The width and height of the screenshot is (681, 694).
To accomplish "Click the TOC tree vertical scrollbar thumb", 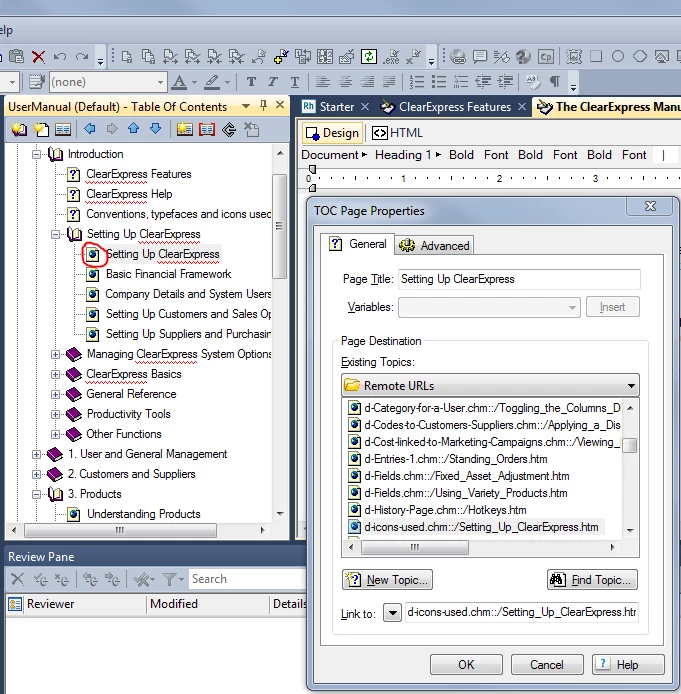I will [279, 226].
